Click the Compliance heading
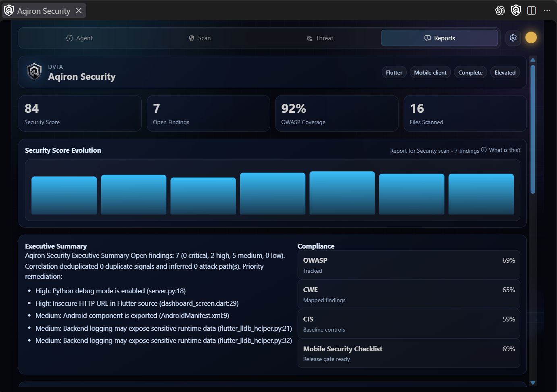This screenshot has width=557, height=392. (316, 246)
